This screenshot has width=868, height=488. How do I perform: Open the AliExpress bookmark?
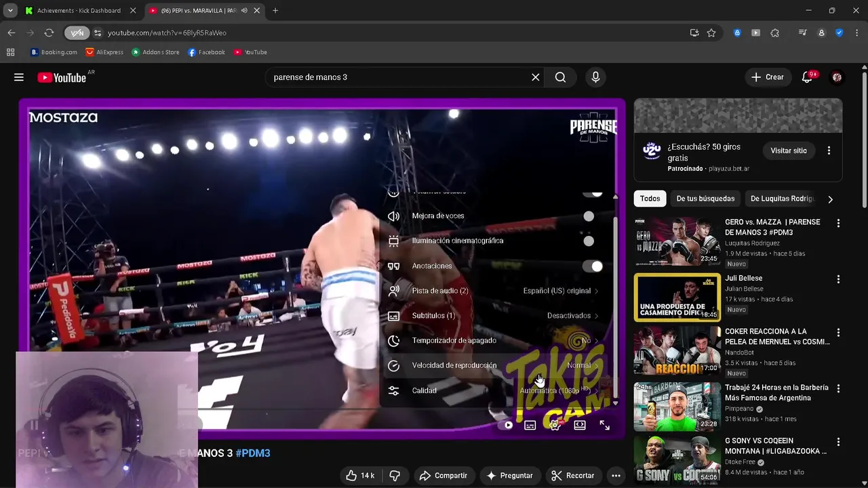[x=104, y=52]
